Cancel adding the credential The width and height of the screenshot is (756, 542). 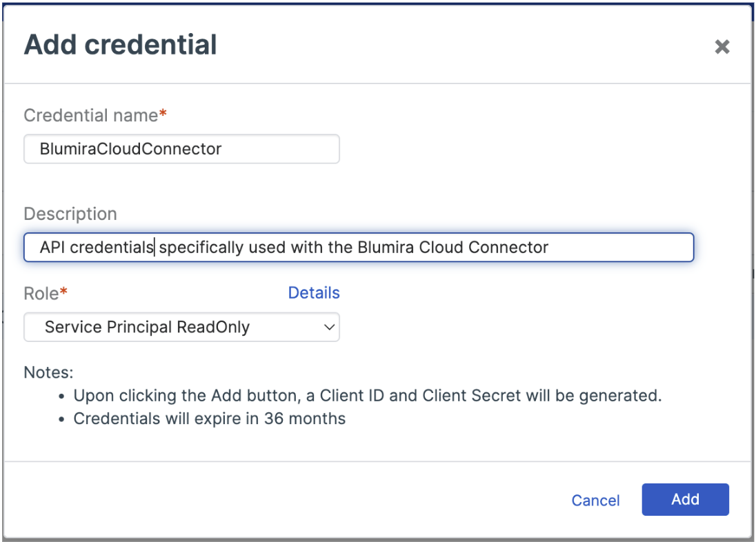[x=595, y=500]
